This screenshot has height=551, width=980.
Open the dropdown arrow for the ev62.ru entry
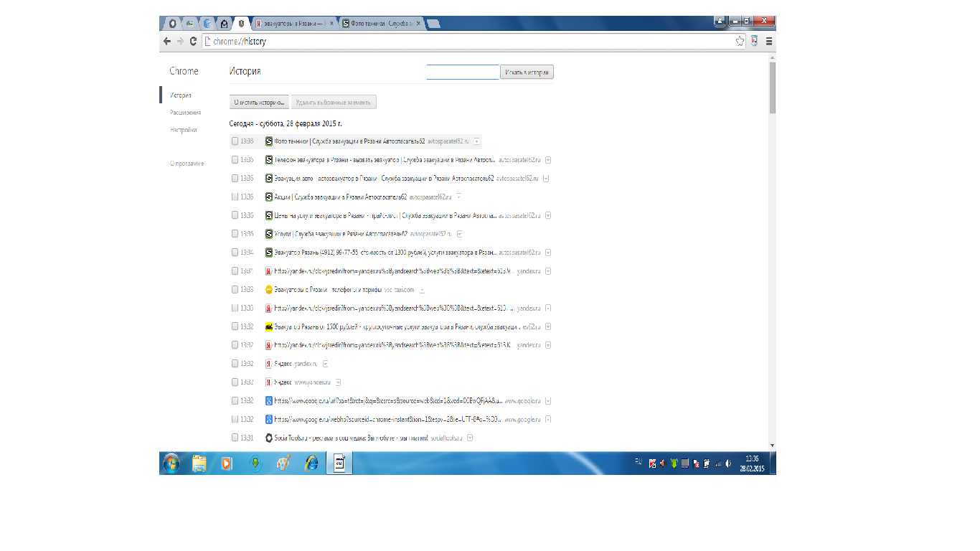pos(548,326)
